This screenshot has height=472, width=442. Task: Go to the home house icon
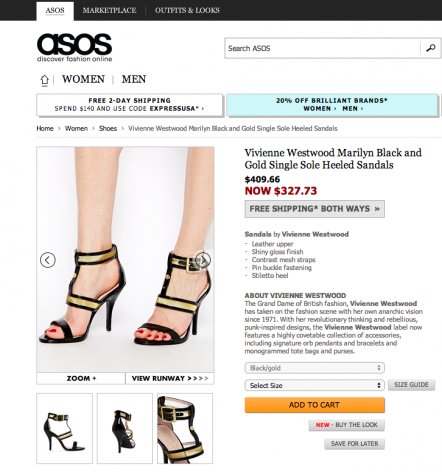click(44, 80)
